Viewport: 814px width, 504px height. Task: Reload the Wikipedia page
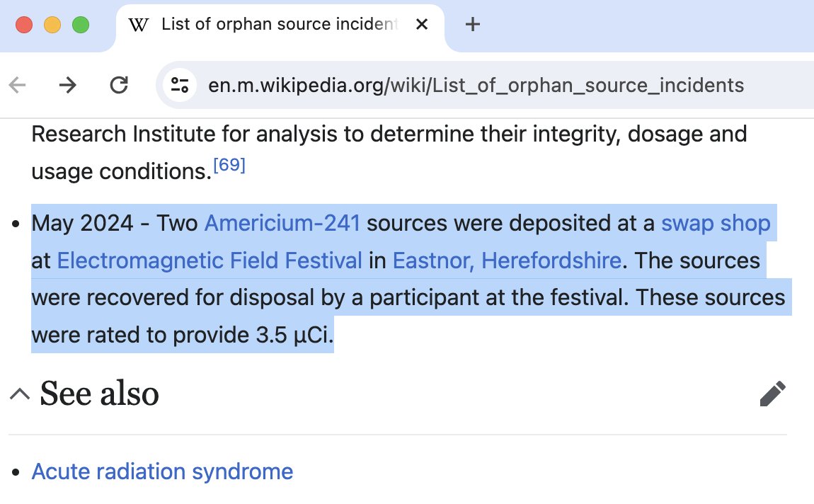tap(119, 85)
